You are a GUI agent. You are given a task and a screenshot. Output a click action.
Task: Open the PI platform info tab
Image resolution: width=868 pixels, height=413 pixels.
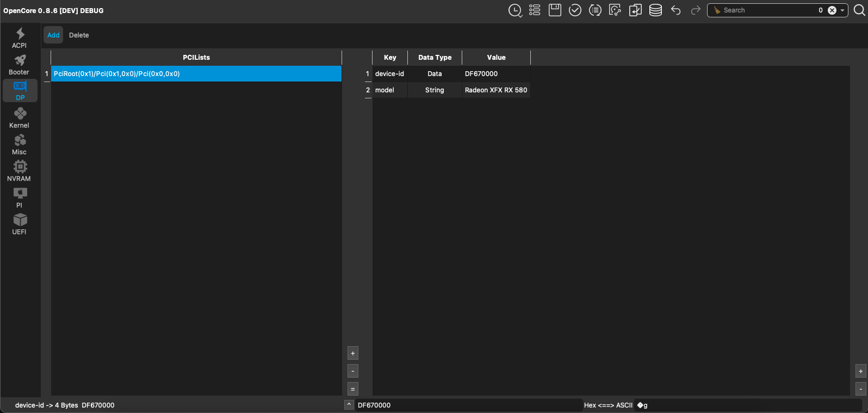click(x=20, y=198)
